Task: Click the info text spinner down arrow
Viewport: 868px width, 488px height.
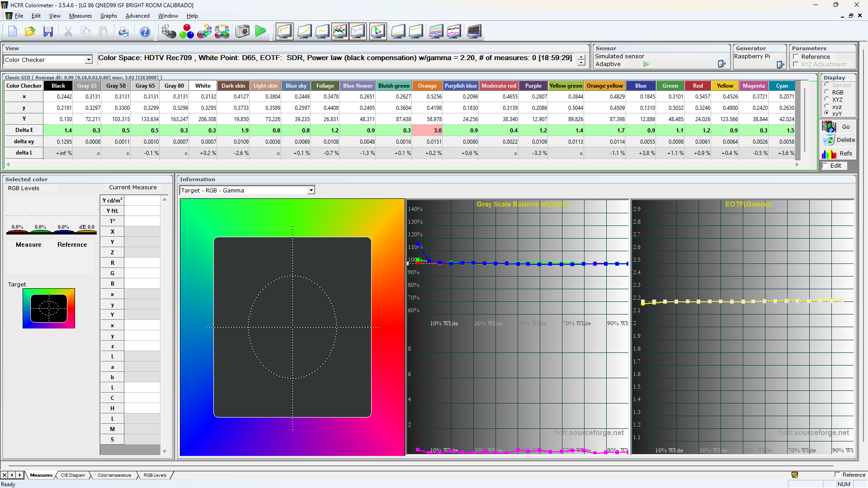Action: point(581,63)
